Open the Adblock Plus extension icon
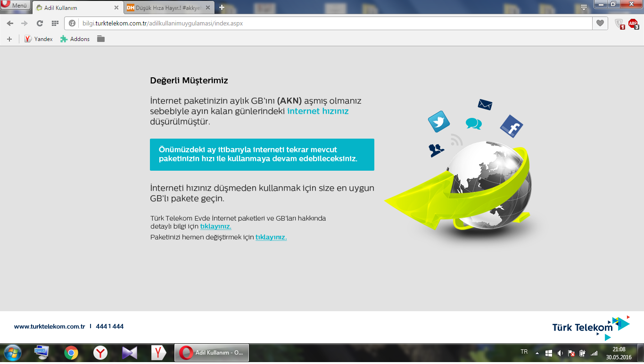The width and height of the screenshot is (644, 364). tap(633, 24)
